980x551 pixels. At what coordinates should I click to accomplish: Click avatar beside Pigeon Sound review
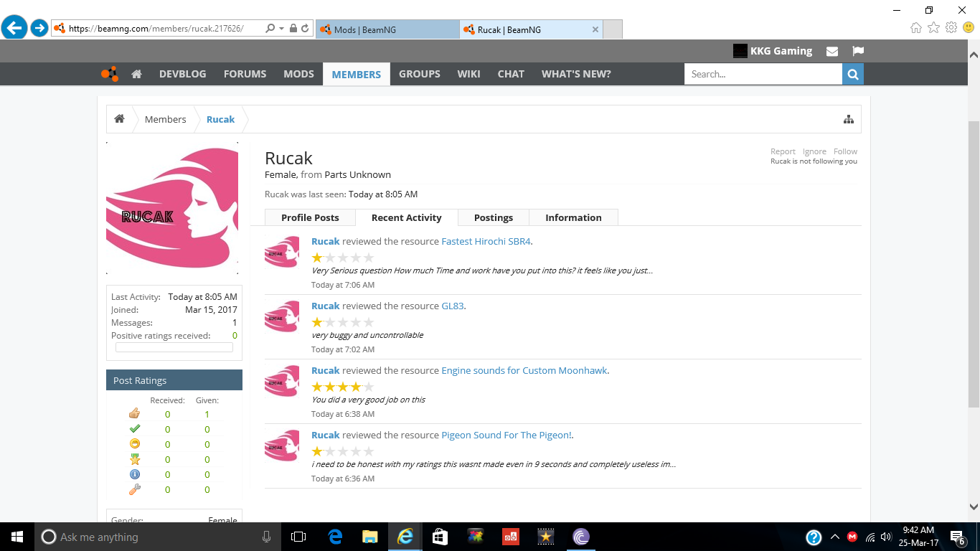[282, 446]
